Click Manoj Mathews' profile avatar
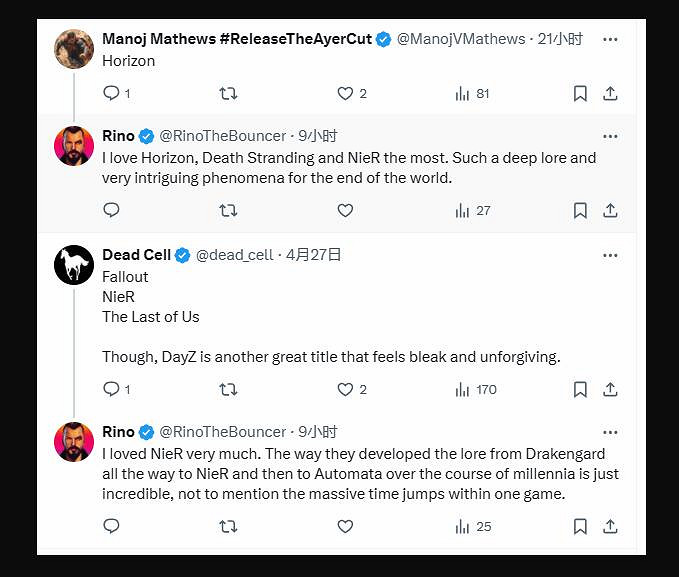This screenshot has height=577, width=679. [x=74, y=49]
